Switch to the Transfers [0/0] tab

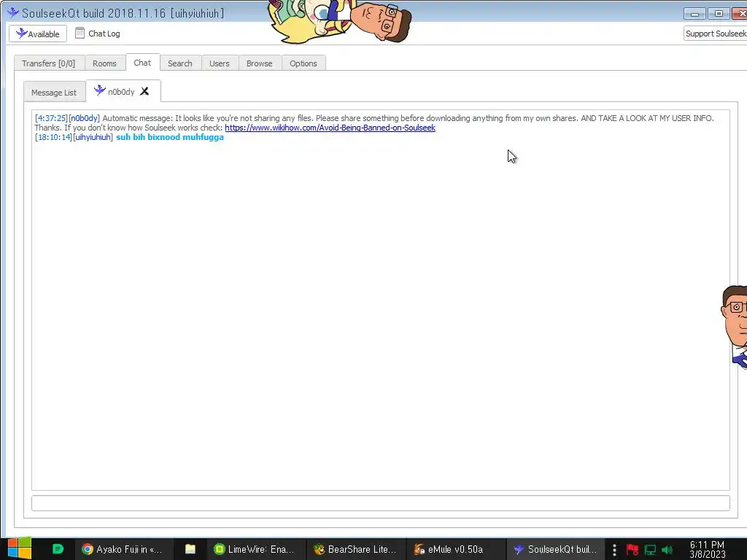pos(49,63)
